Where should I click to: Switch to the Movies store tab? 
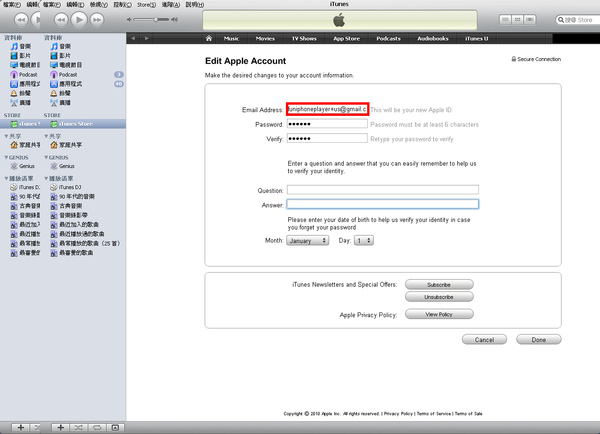265,38
